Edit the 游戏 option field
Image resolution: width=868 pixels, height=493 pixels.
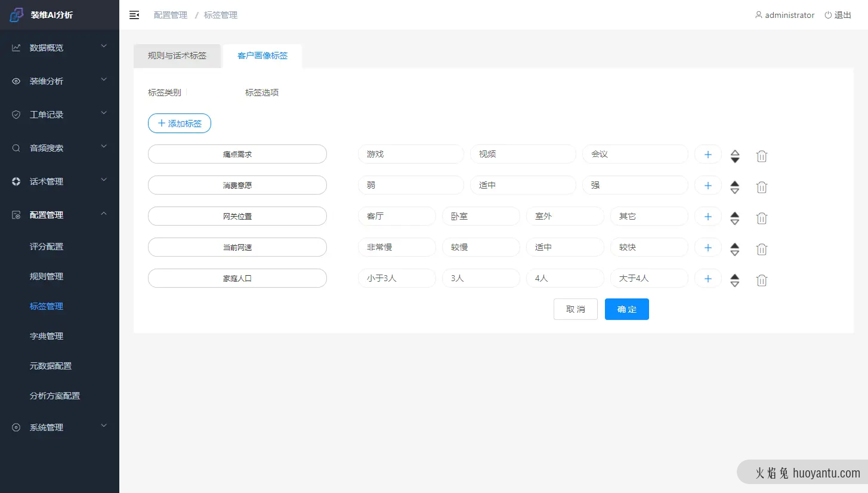(x=411, y=154)
